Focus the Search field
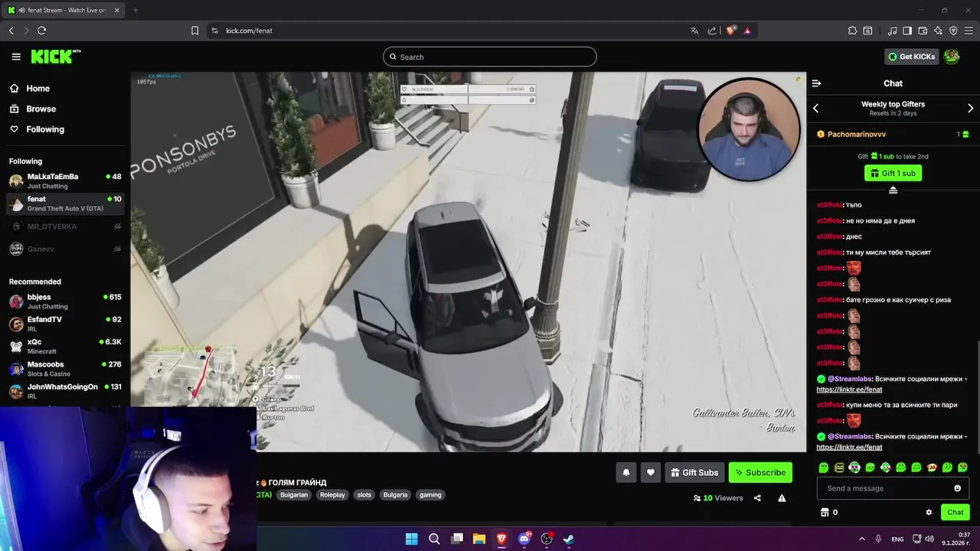Viewport: 980px width, 551px height. click(x=490, y=57)
